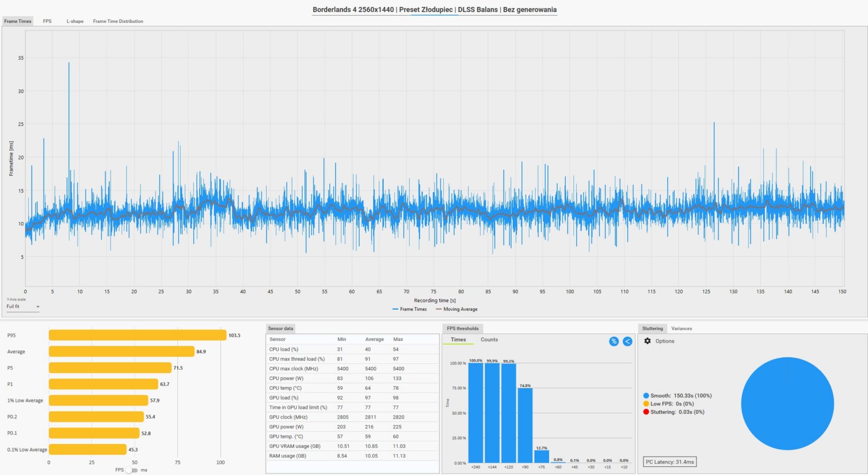Open the Y-Axis scale Full fit dropdown
This screenshot has height=475, width=868.
(23, 307)
